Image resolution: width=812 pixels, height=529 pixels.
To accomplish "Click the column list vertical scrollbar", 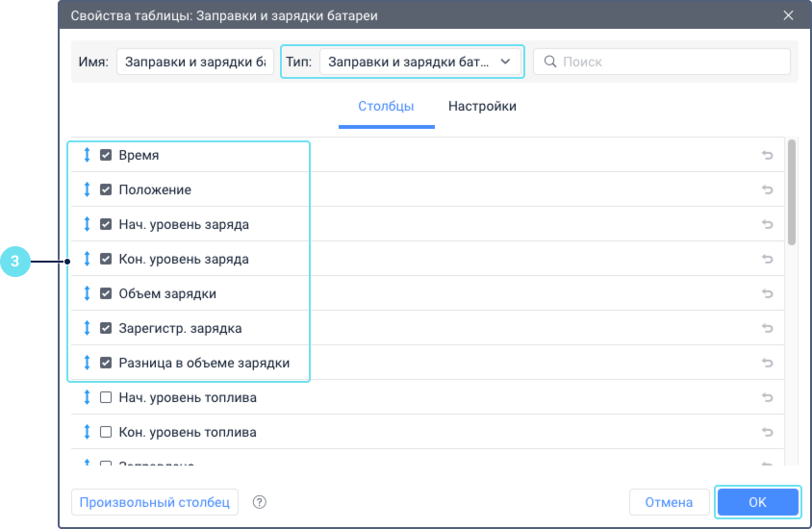I will (792, 192).
